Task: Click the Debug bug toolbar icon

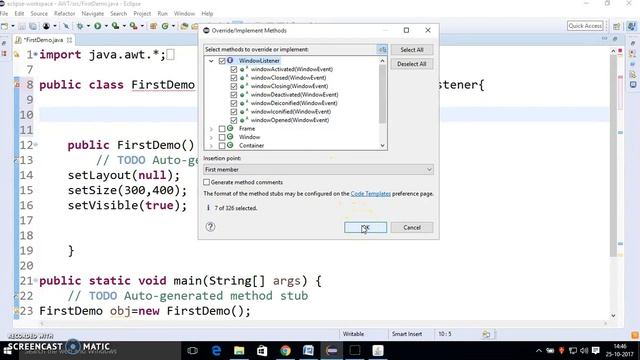Action: point(80,26)
